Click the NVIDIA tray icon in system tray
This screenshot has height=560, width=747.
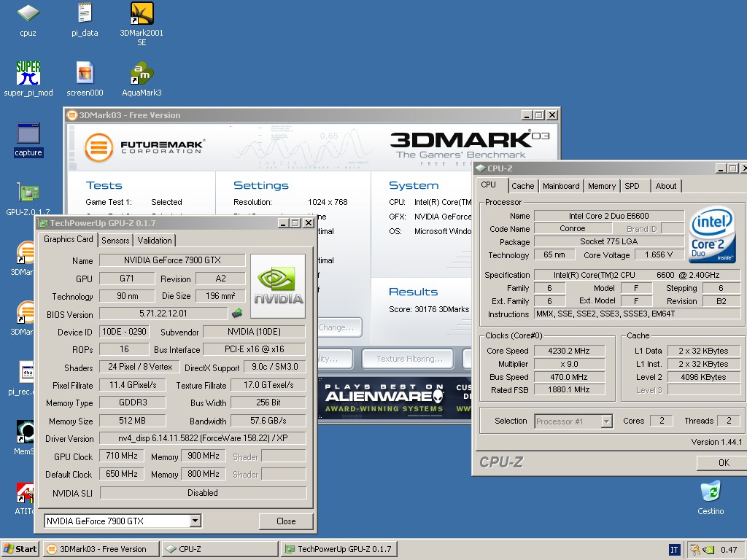[708, 550]
